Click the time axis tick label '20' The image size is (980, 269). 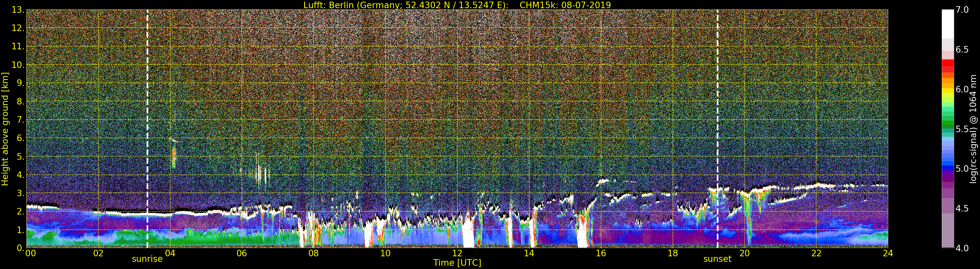[745, 253]
